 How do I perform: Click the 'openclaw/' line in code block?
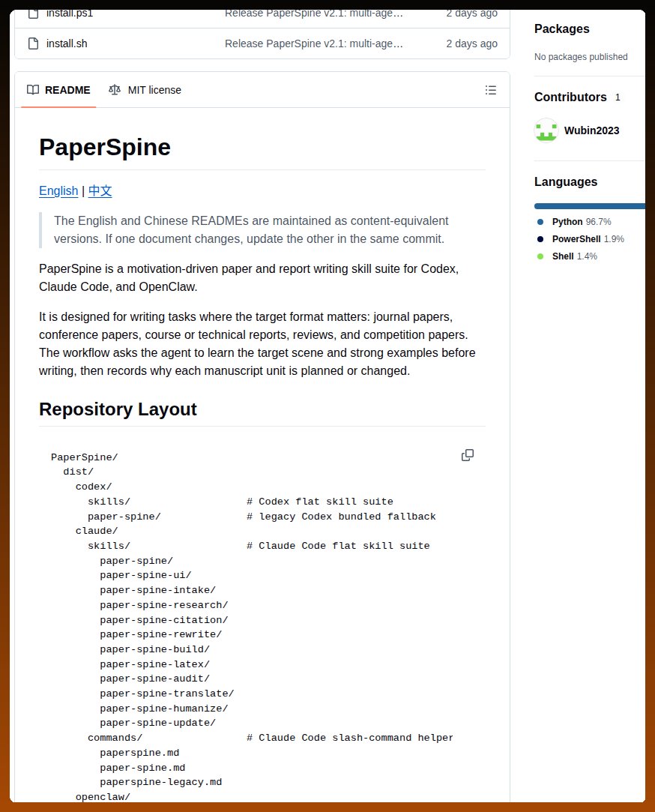(x=103, y=796)
